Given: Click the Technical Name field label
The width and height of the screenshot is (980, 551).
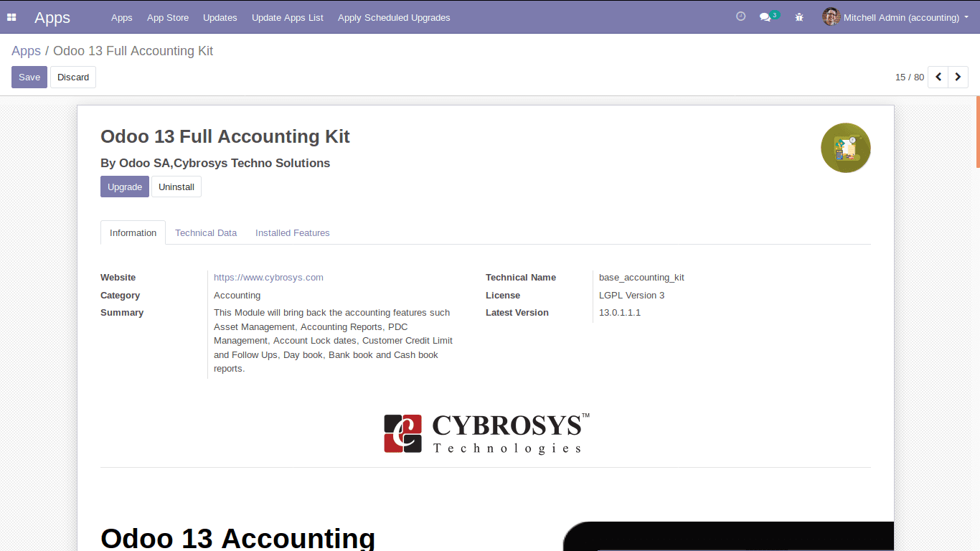Looking at the screenshot, I should (521, 278).
